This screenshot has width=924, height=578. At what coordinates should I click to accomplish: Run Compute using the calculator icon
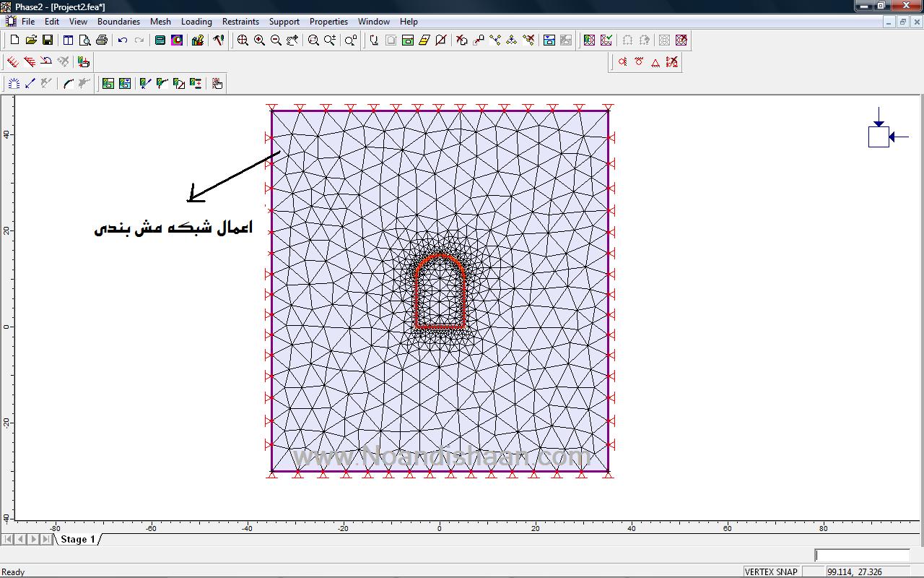click(x=160, y=40)
